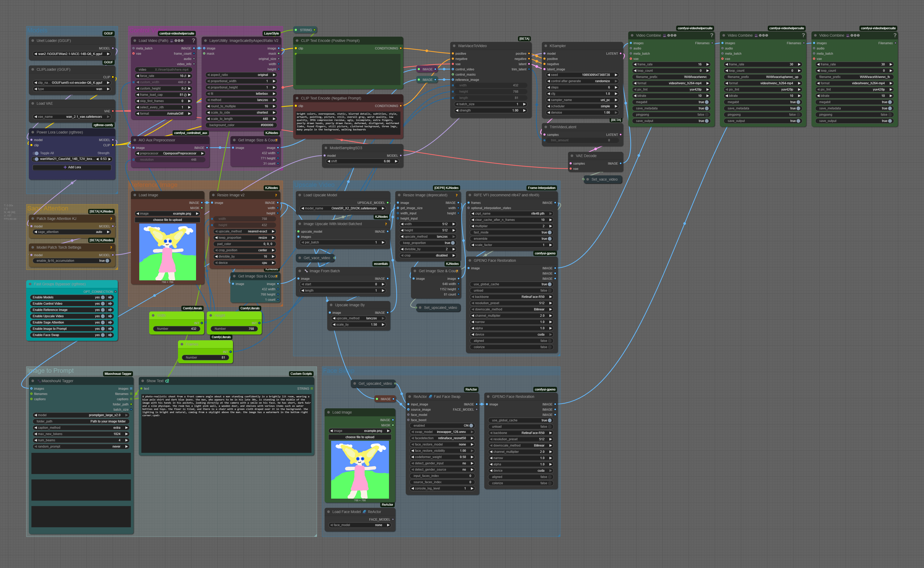Click the background_color #000000 field
Viewport: 924px width, 568px height.
point(241,125)
